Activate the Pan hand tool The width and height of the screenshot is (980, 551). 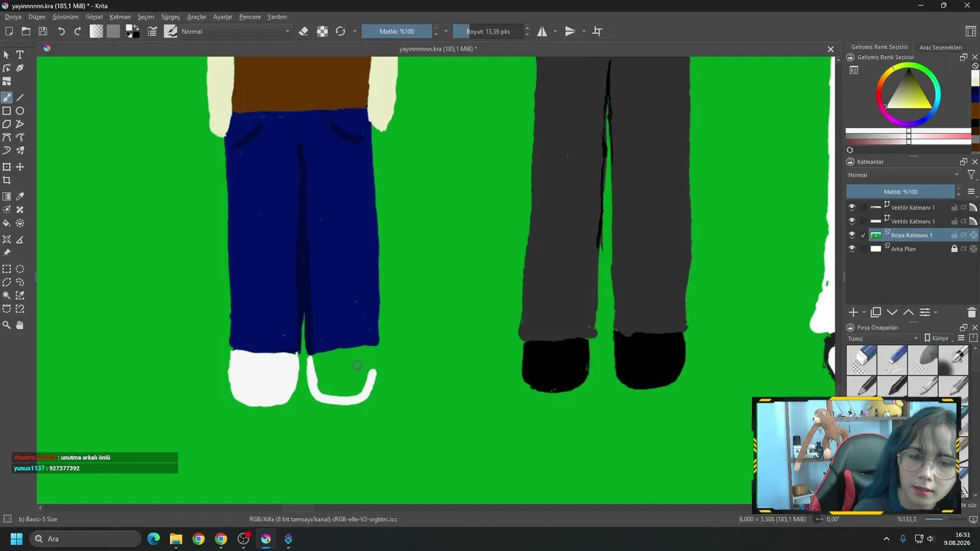[20, 325]
